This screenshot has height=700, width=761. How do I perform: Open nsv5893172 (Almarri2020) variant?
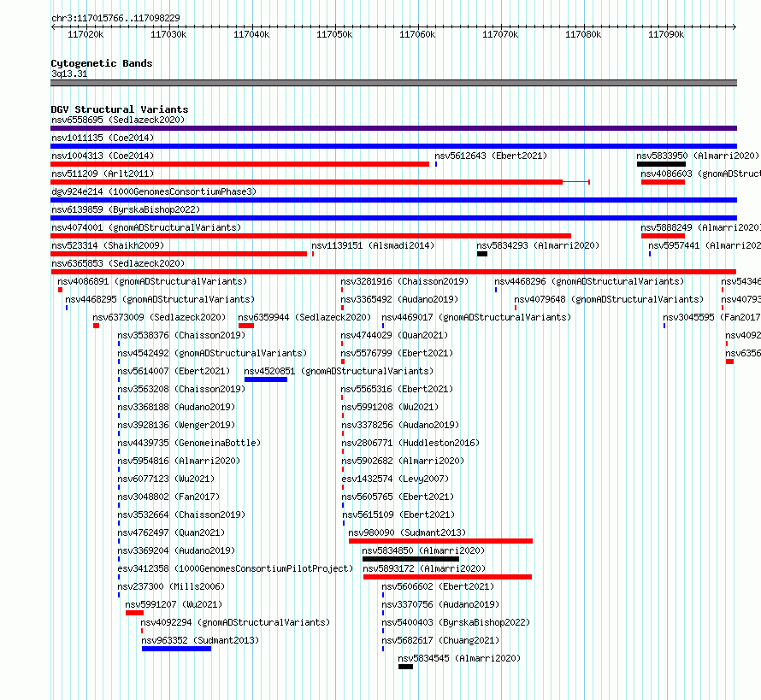[424, 568]
